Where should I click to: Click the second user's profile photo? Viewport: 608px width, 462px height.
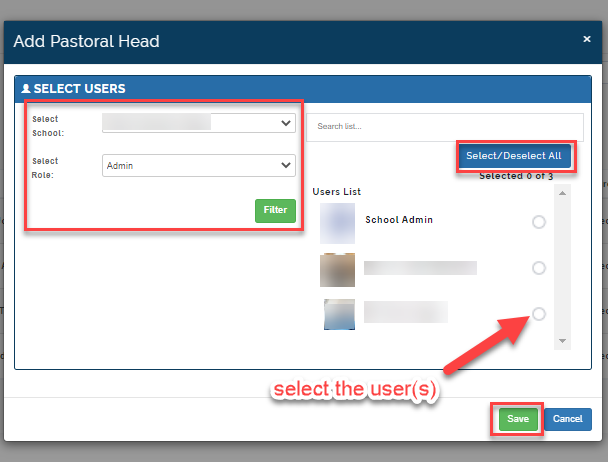click(337, 270)
